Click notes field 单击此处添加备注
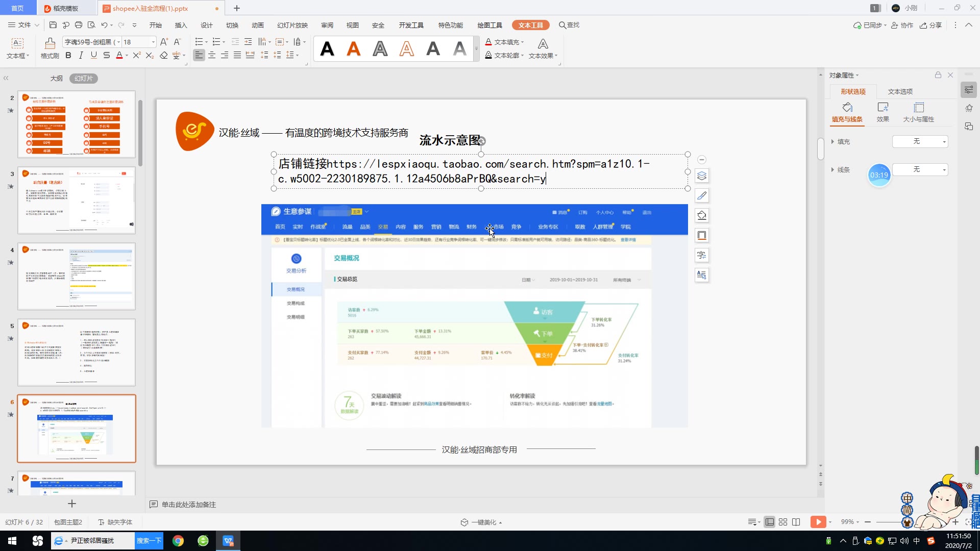 pyautogui.click(x=189, y=504)
